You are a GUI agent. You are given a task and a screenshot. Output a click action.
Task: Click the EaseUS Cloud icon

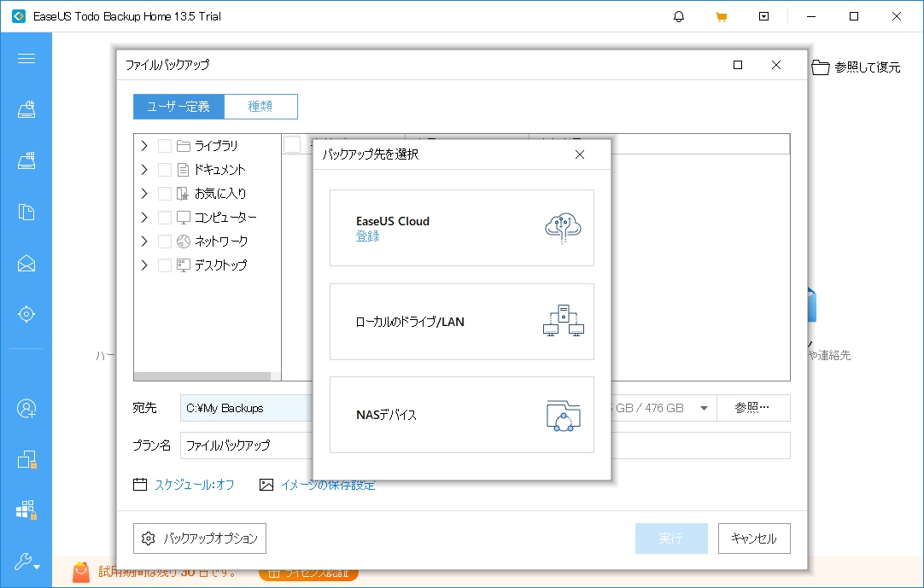click(x=563, y=228)
